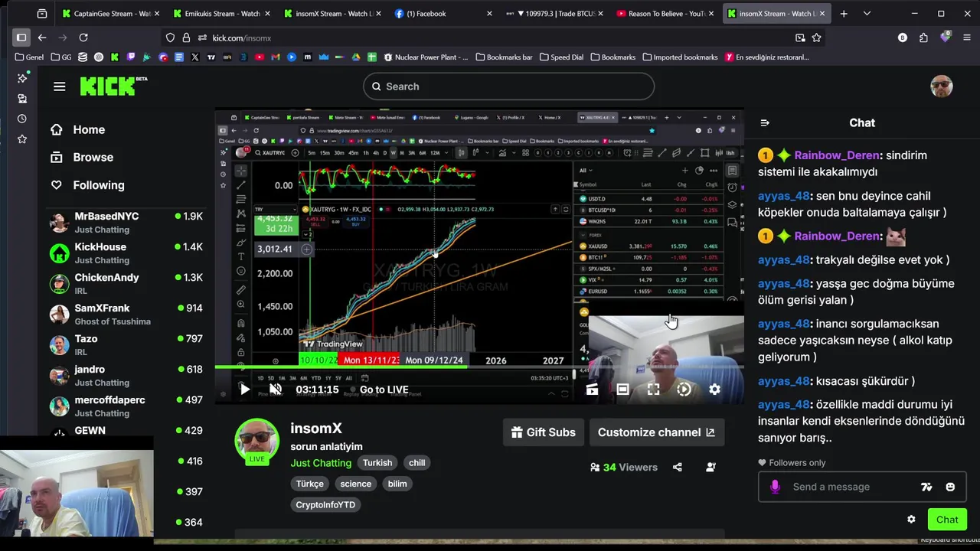Open chat settings gear
Image resolution: width=980 pixels, height=551 pixels.
[911, 520]
